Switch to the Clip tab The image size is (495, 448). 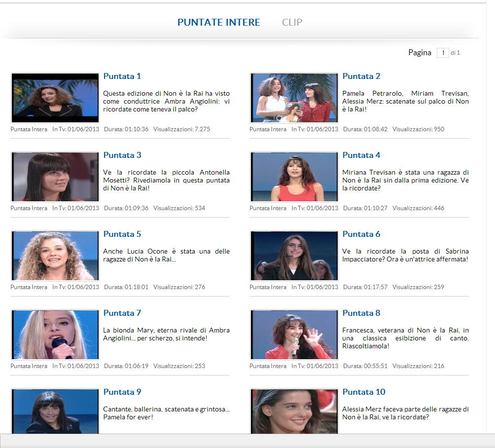pyautogui.click(x=292, y=22)
